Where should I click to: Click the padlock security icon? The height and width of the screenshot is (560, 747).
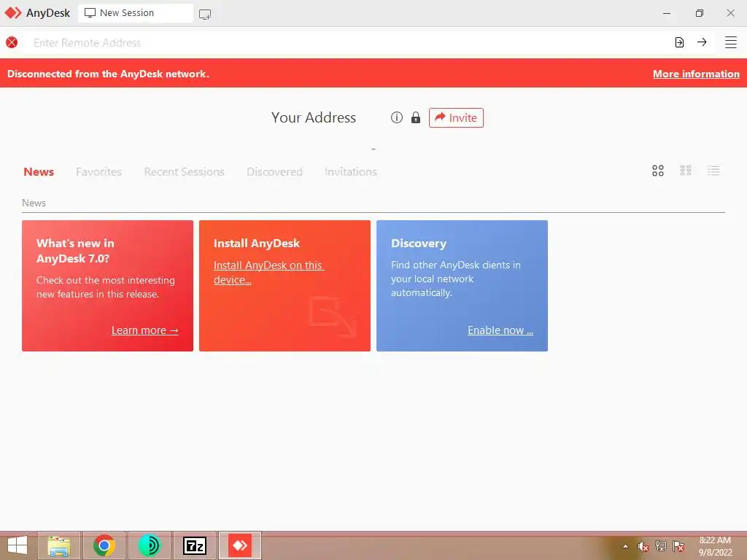tap(416, 117)
